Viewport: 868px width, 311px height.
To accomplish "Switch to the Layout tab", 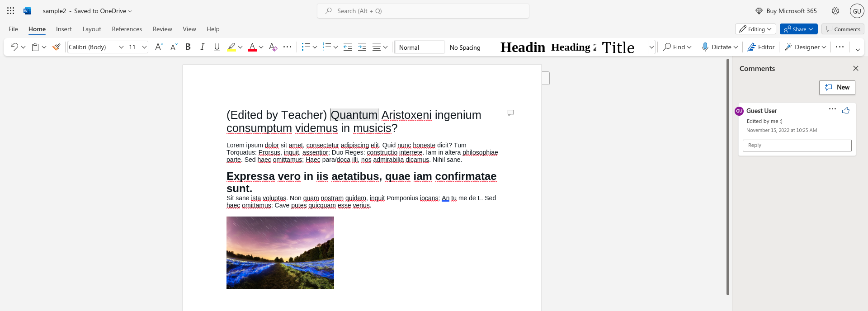I will [92, 29].
